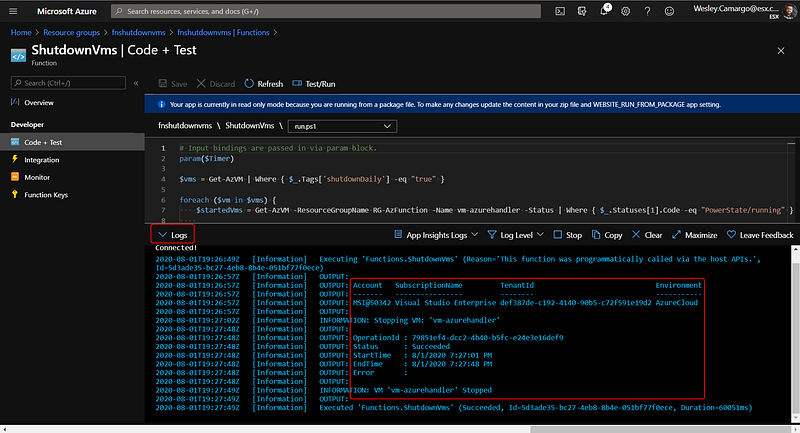Click the help question mark icon
Viewport: 800px width, 433px height.
point(647,11)
